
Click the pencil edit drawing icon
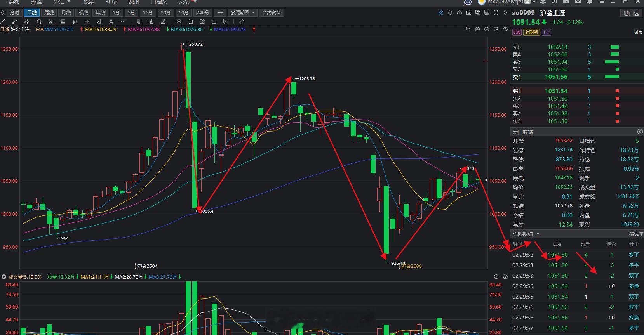point(163,21)
